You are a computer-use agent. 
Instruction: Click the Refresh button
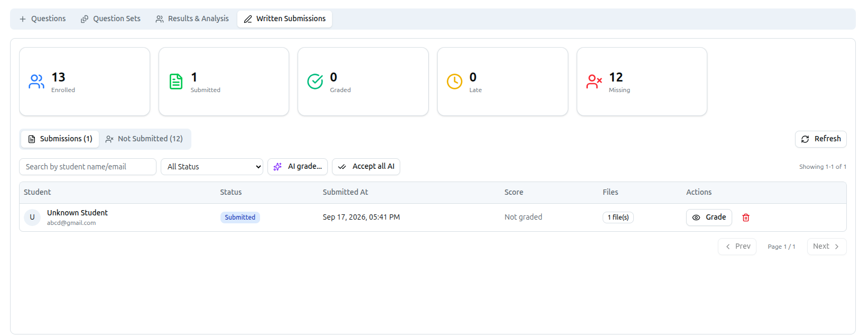click(x=821, y=139)
